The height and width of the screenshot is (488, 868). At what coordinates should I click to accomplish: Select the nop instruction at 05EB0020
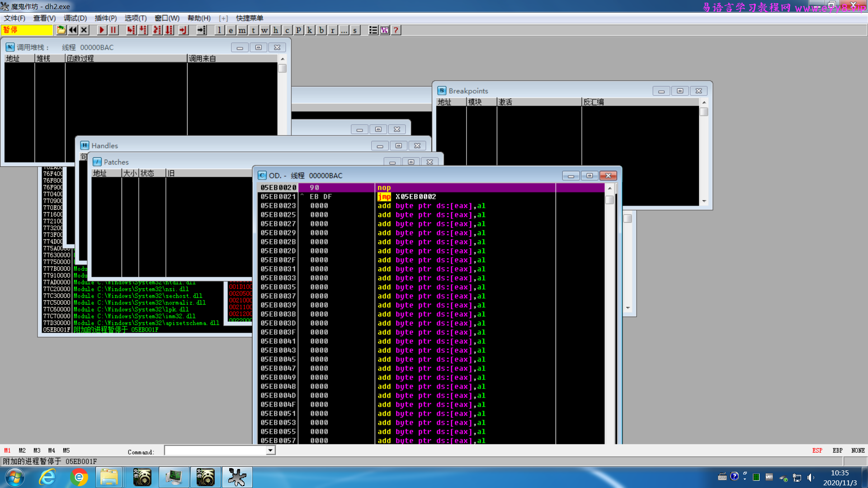tap(431, 188)
